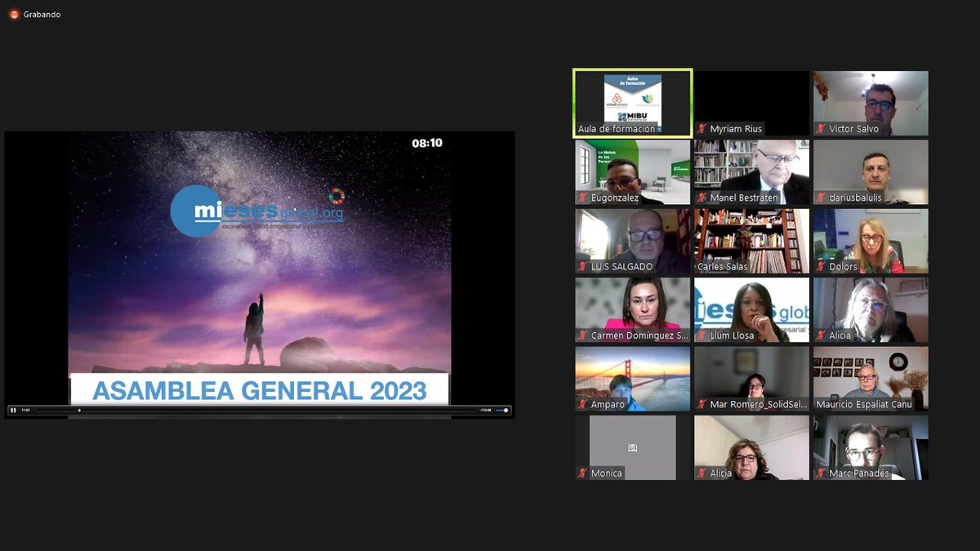The image size is (980, 551).
Task: Click the red recording indicator dot
Action: (14, 14)
